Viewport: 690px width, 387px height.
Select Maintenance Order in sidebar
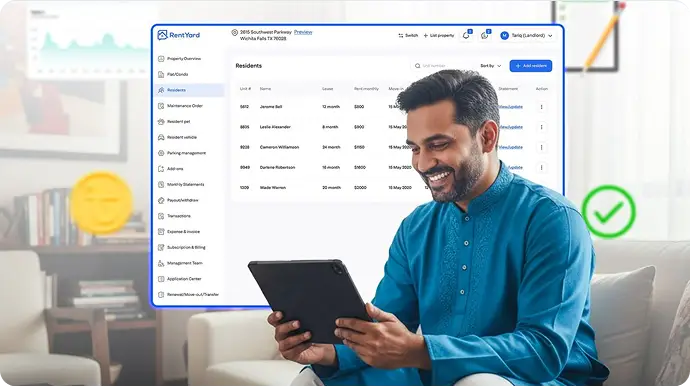[185, 106]
